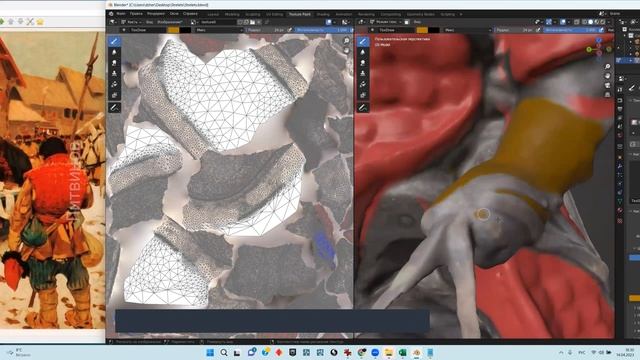Click the navigation axis gizmo in the 3D viewport

599,49
